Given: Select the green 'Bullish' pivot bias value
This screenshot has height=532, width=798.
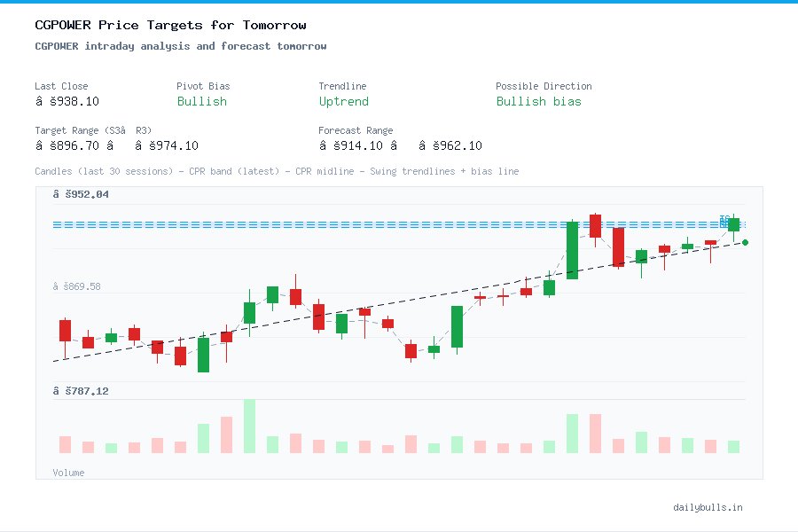Looking at the screenshot, I should point(201,101).
